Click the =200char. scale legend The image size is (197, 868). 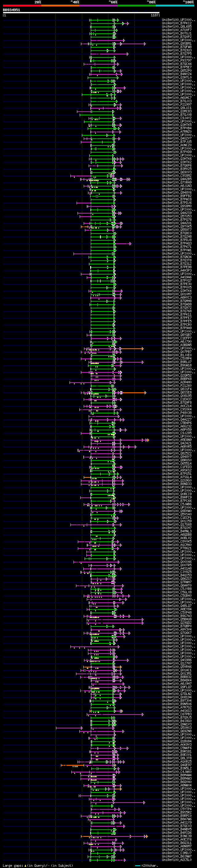click(147, 866)
